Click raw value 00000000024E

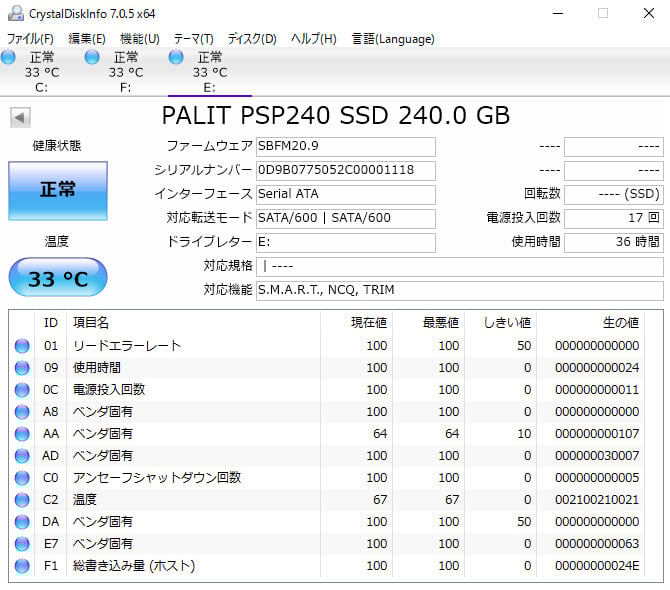point(597,566)
